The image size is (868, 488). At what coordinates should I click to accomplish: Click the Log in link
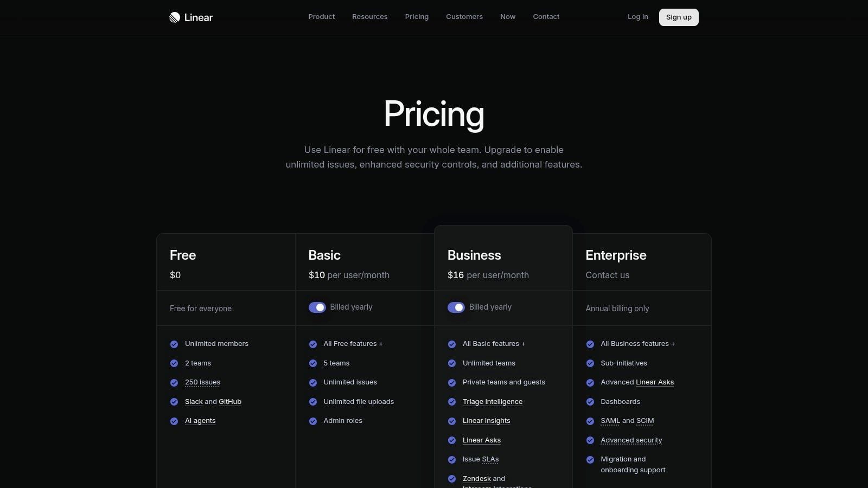tap(638, 17)
